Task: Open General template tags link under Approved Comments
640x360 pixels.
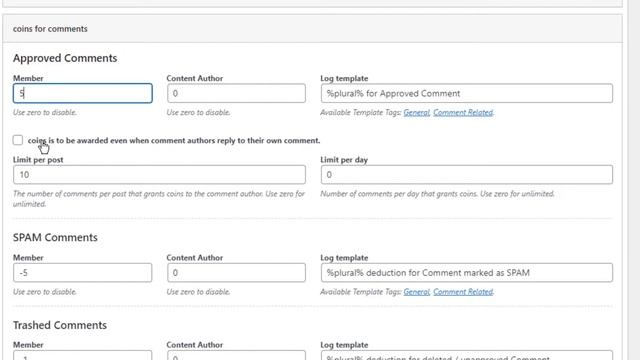Action: pos(416,112)
